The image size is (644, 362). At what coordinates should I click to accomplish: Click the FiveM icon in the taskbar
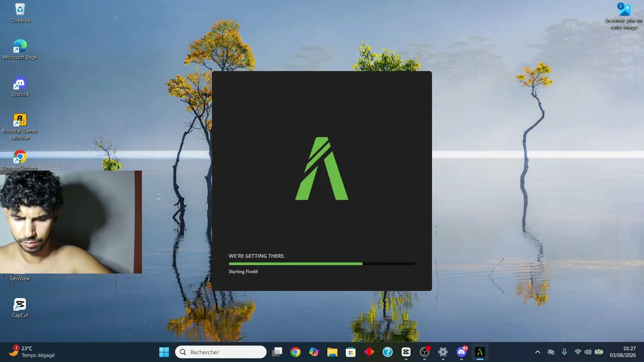click(480, 352)
